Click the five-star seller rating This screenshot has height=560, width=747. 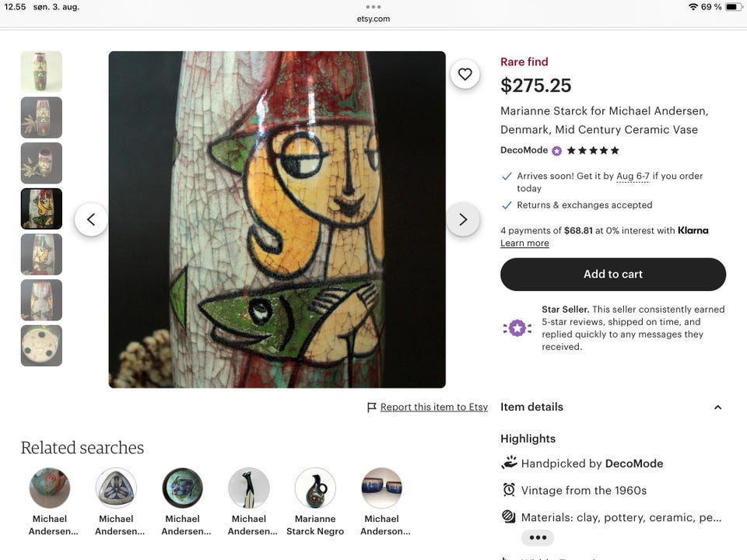(x=593, y=151)
